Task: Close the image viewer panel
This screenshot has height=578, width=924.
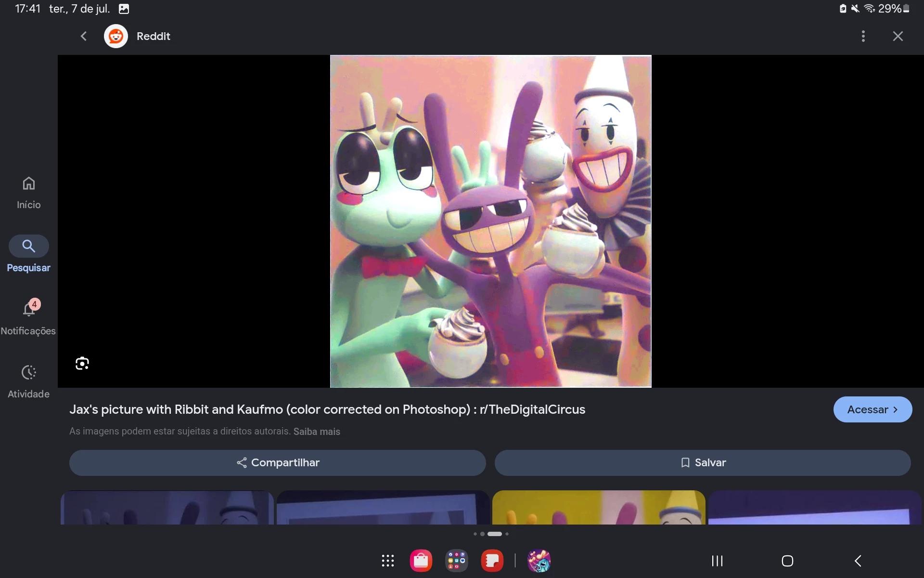Action: point(898,36)
